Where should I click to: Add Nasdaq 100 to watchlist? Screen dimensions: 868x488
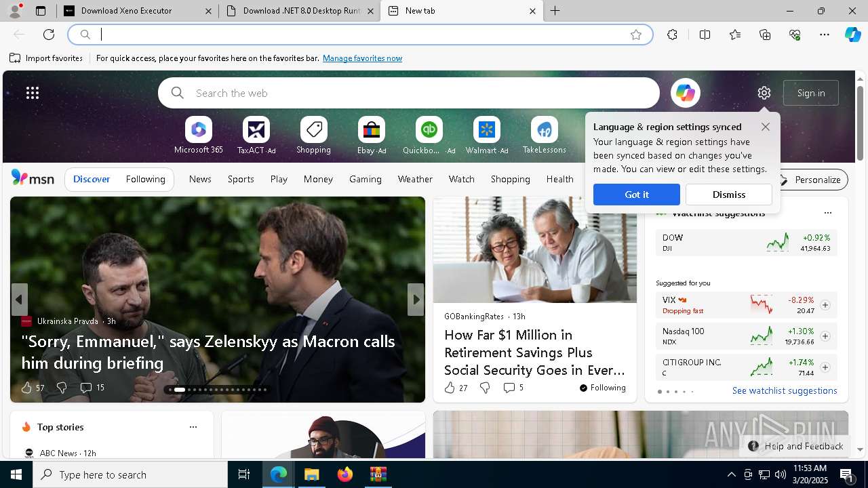(x=825, y=336)
